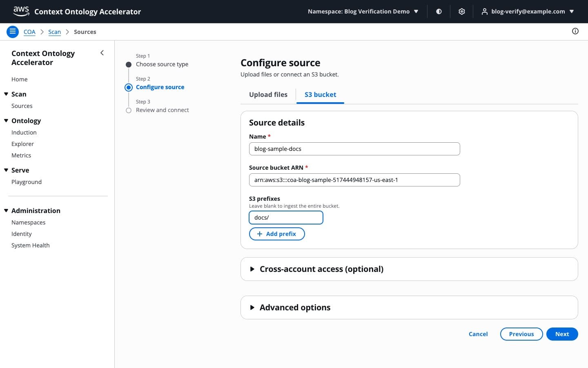Viewport: 588px width, 368px height.
Task: Expand Cross-account access (optional) panel
Action: (x=409, y=269)
